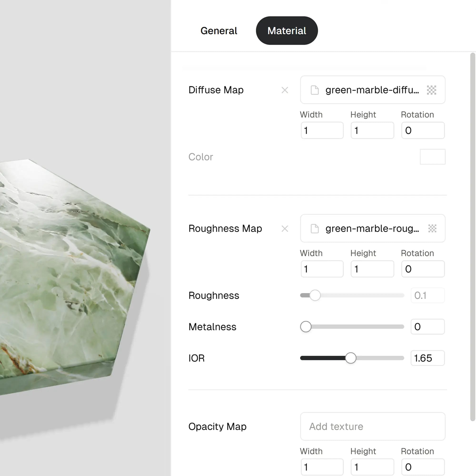Toggle the checkerboard preview on the Roughness Map
The image size is (476, 476).
click(x=432, y=229)
